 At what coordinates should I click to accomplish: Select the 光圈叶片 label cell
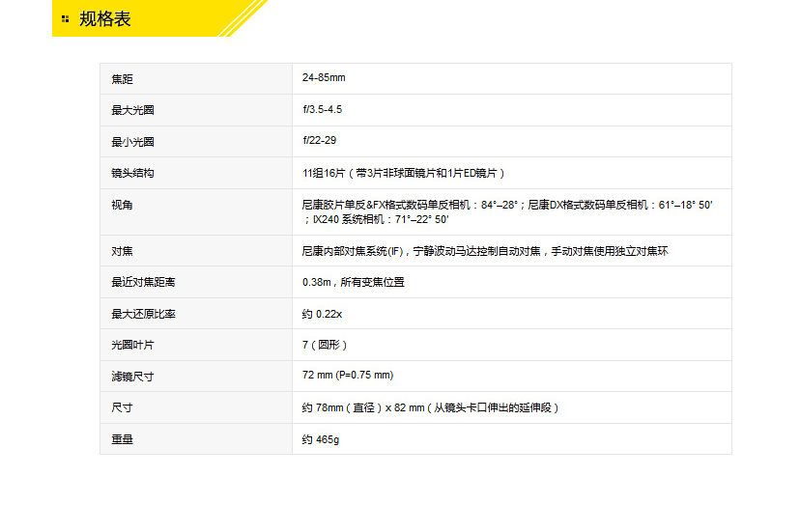(196, 345)
